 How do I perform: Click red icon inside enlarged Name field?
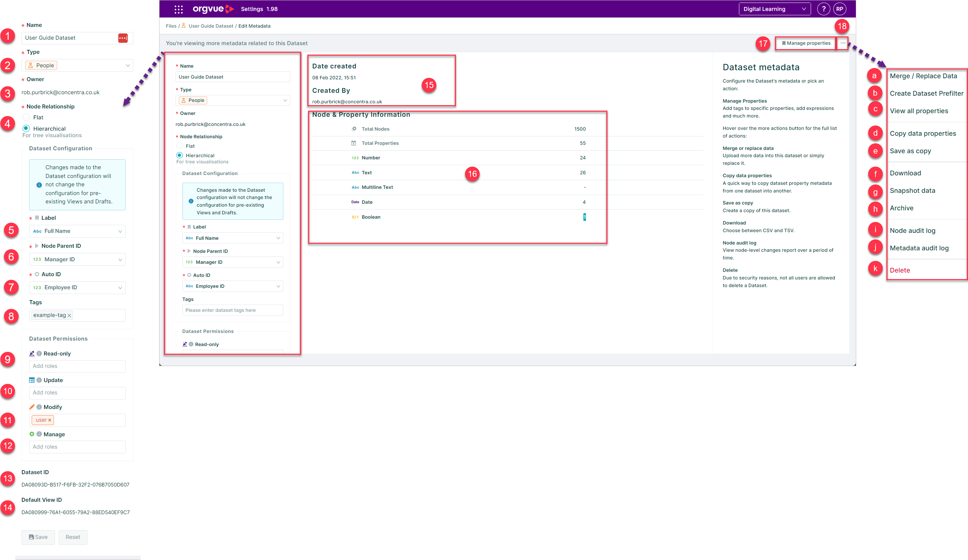tap(123, 38)
